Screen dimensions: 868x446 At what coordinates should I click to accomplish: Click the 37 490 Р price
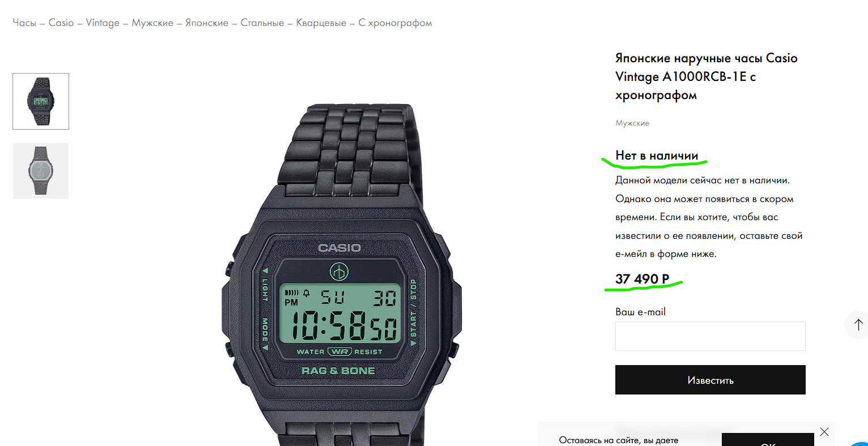pyautogui.click(x=643, y=279)
